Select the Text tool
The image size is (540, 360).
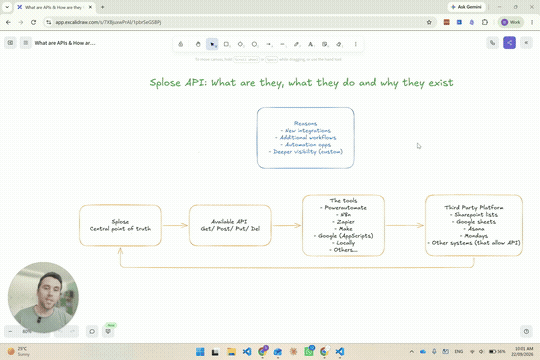(311, 44)
